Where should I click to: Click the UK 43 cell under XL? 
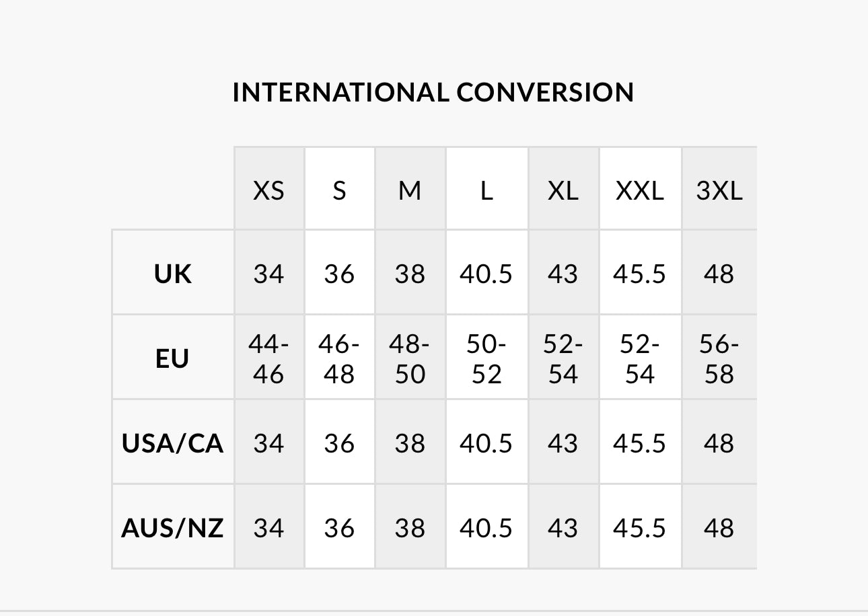563,274
